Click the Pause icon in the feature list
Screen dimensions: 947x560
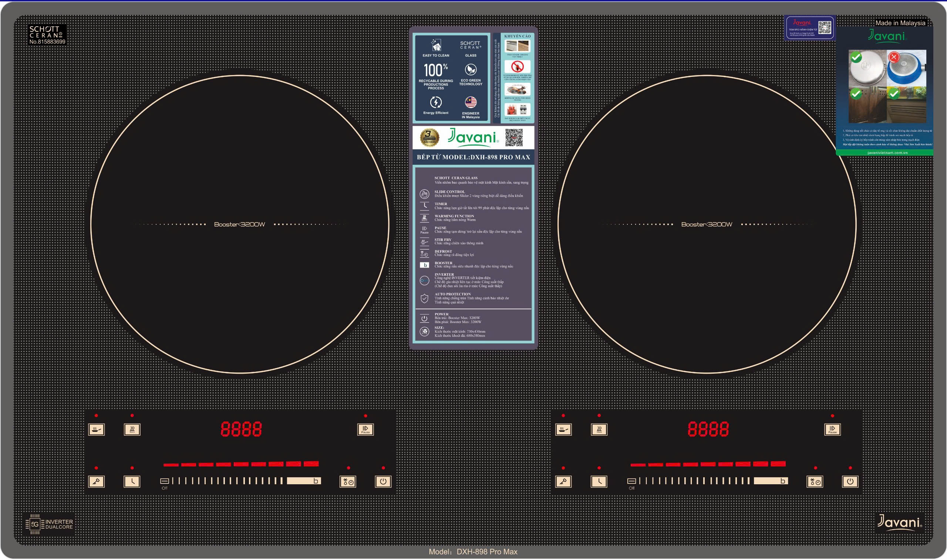[424, 230]
